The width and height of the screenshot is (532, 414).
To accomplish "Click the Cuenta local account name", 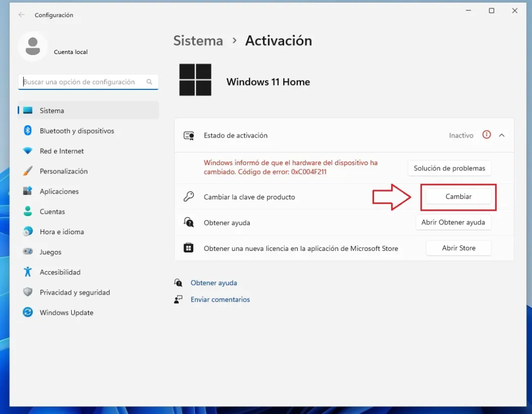I will (71, 52).
